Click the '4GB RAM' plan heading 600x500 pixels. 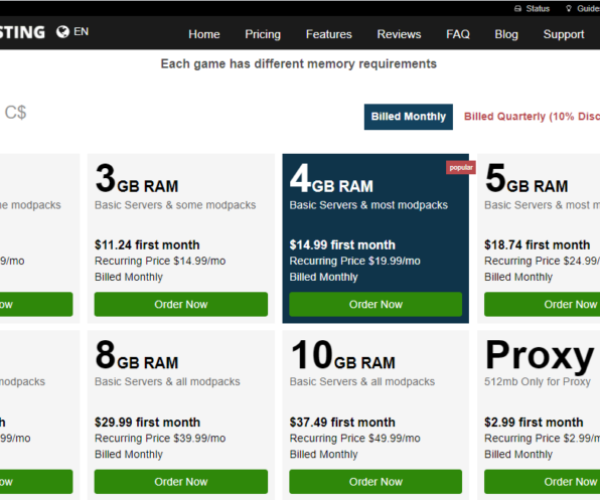coord(331,179)
